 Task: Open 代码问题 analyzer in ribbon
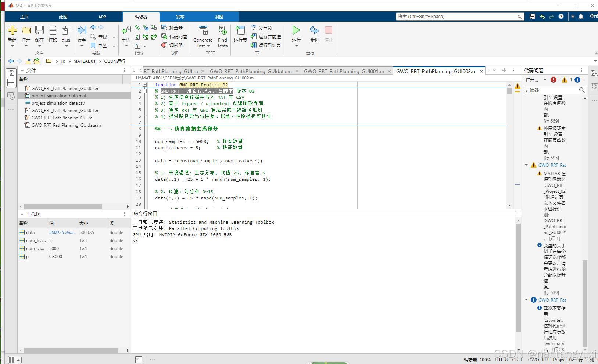(174, 36)
